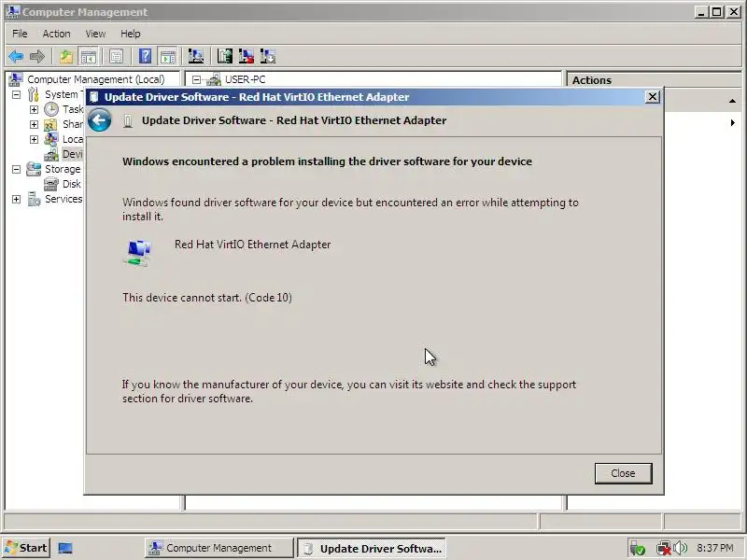Click the Storage tree icon
The image size is (747, 560).
click(x=34, y=169)
